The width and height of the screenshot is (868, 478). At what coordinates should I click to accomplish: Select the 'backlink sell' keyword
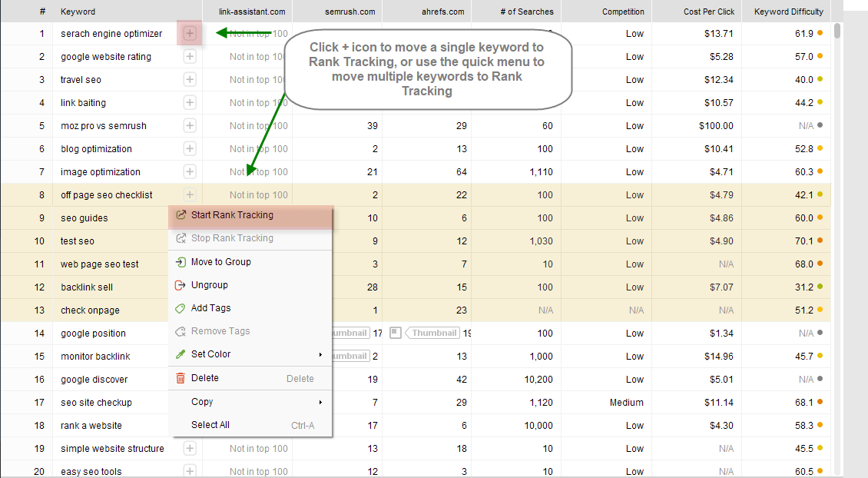pyautogui.click(x=87, y=287)
